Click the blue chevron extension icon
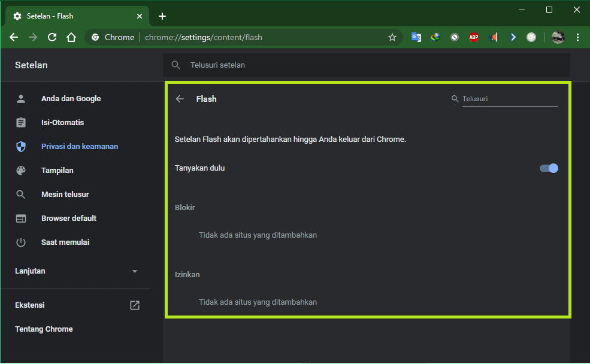 pyautogui.click(x=512, y=37)
